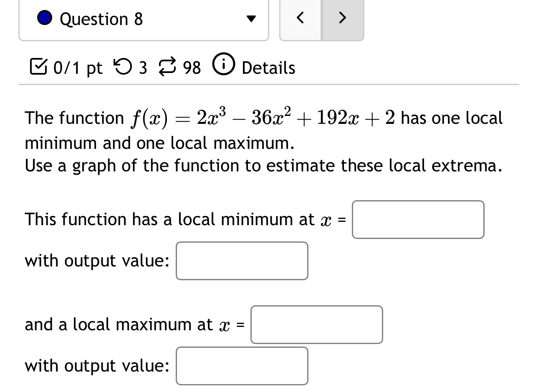
Task: Advance to the next question using the pager
Action: tap(342, 18)
